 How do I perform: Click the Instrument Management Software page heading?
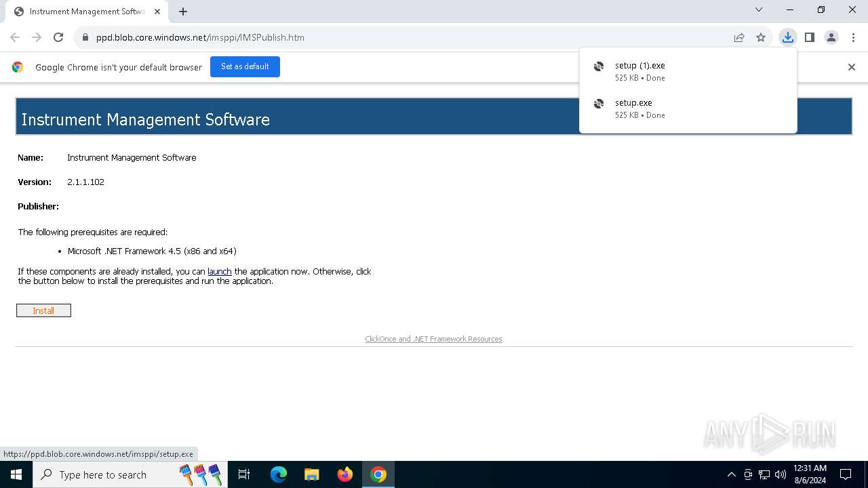(x=146, y=119)
